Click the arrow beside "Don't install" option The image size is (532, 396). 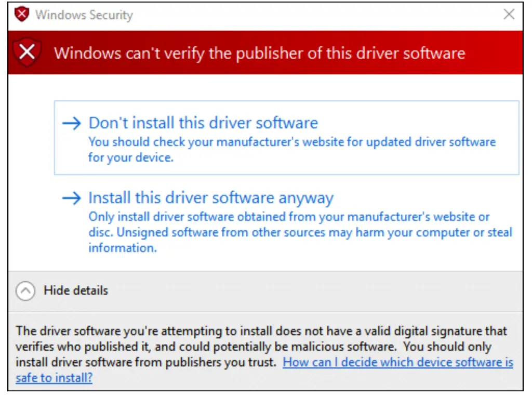coord(72,123)
